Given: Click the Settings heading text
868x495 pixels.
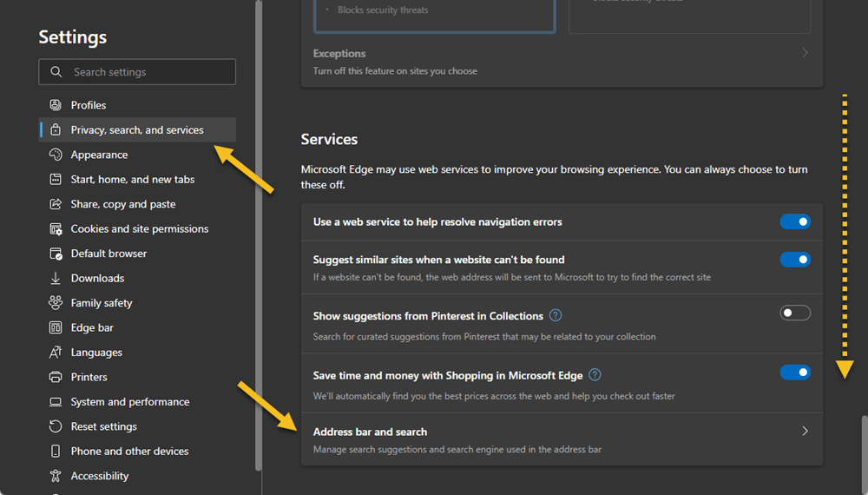Looking at the screenshot, I should tap(73, 37).
